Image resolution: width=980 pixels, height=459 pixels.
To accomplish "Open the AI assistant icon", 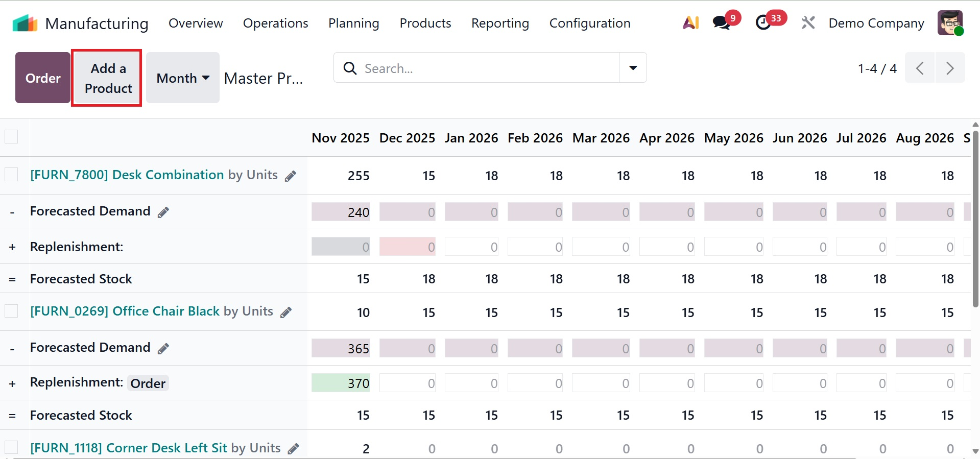I will click(x=690, y=23).
